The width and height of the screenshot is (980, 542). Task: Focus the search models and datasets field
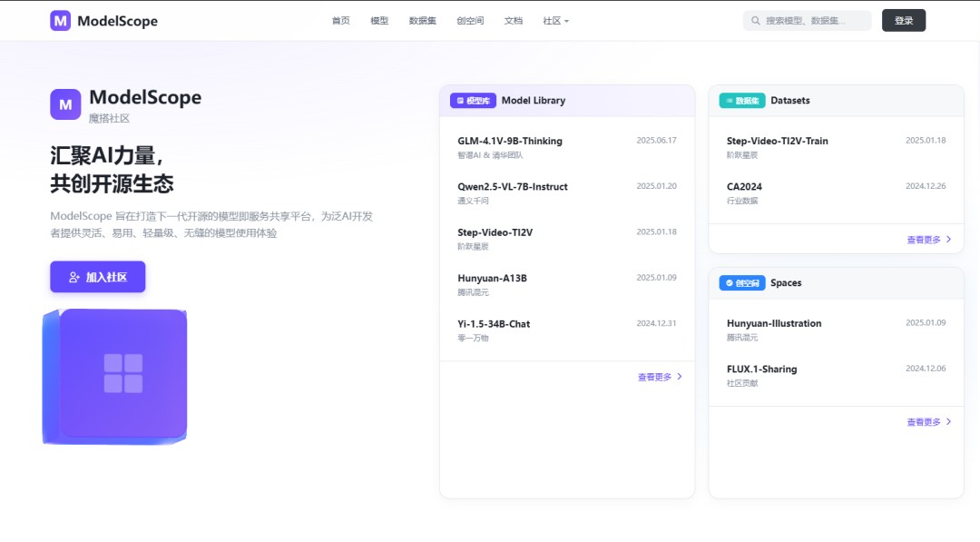pos(807,21)
